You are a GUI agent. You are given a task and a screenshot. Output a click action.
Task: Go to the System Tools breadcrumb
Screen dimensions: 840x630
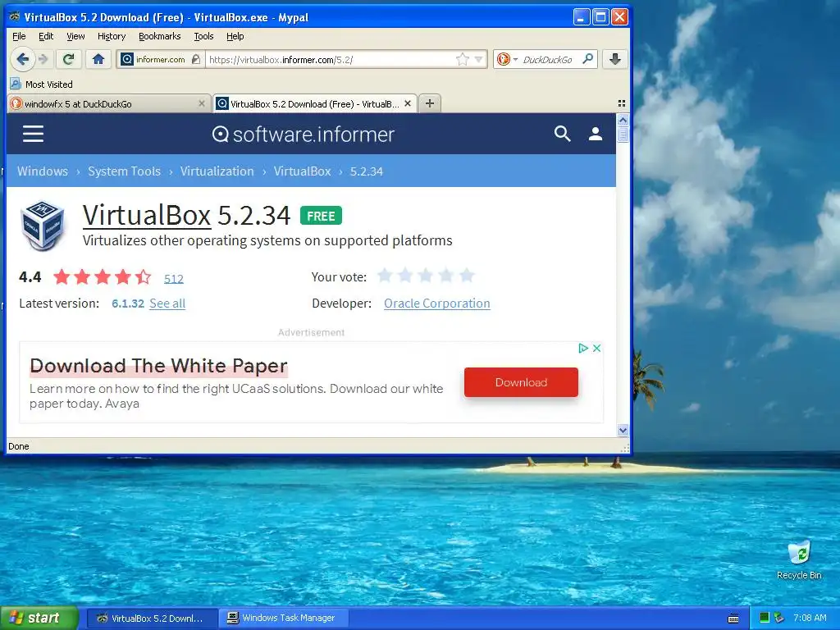coord(125,171)
